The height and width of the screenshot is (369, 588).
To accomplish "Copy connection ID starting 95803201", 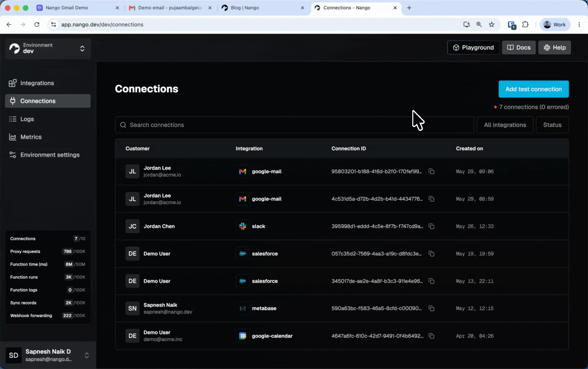I will 431,172.
